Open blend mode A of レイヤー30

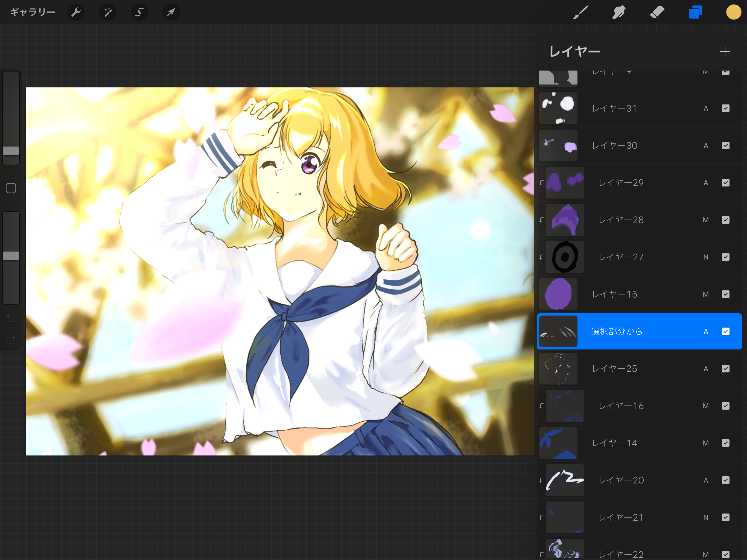tap(705, 145)
